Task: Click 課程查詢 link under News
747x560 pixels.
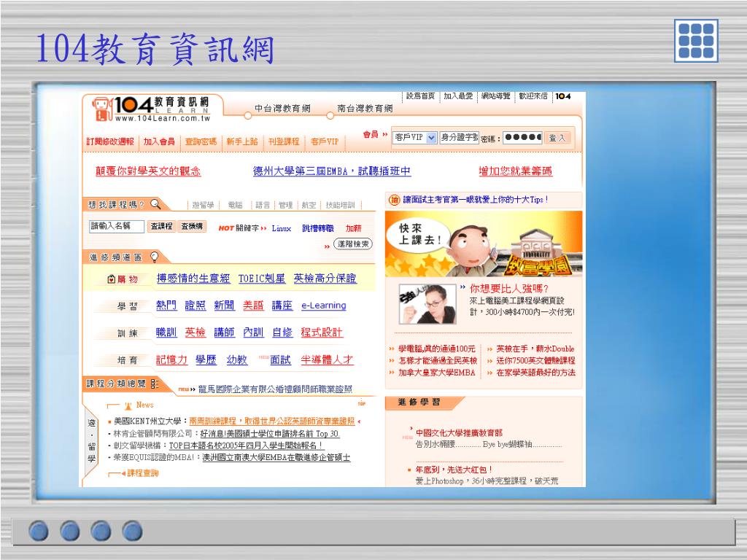Action: tap(142, 473)
